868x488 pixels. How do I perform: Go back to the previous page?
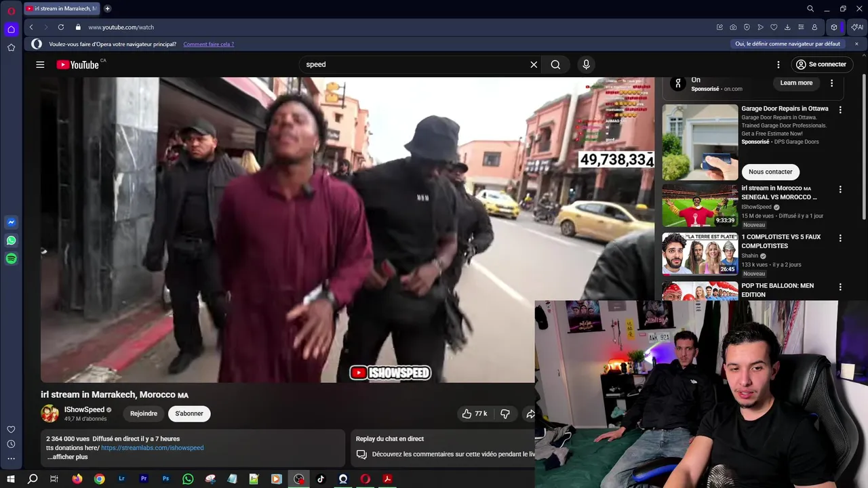(31, 27)
